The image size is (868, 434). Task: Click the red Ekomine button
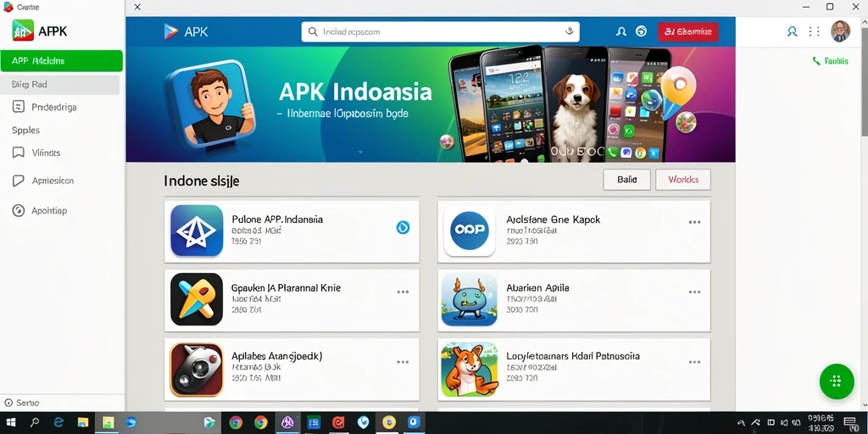click(x=688, y=31)
